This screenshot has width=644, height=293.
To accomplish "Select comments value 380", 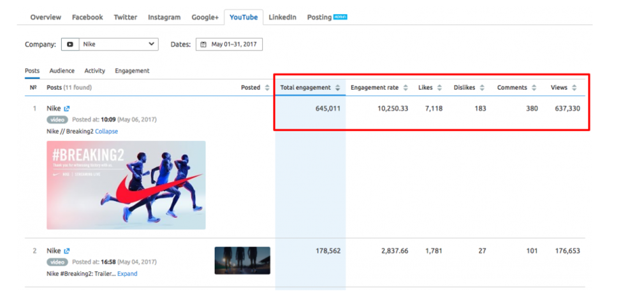I will click(x=532, y=109).
